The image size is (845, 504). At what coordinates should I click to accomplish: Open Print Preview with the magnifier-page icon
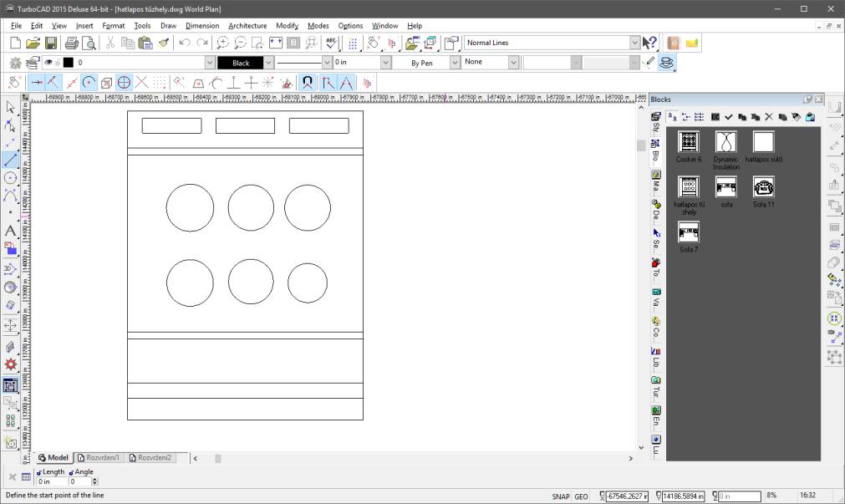coord(89,43)
